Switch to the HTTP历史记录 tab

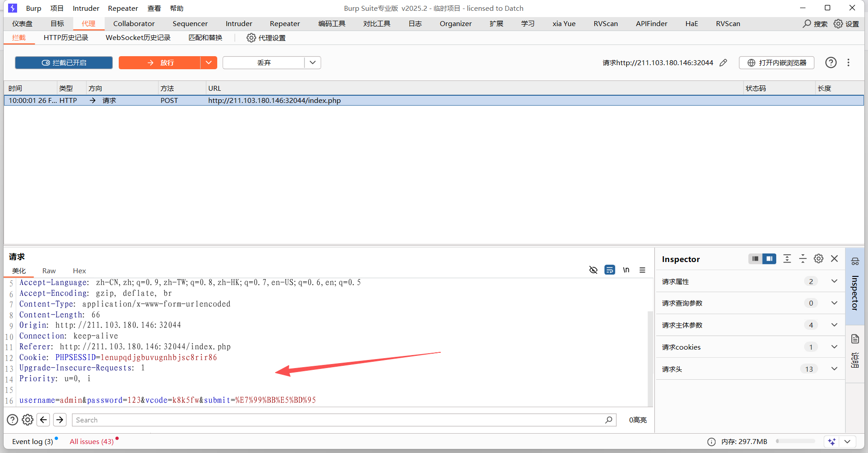click(x=66, y=38)
